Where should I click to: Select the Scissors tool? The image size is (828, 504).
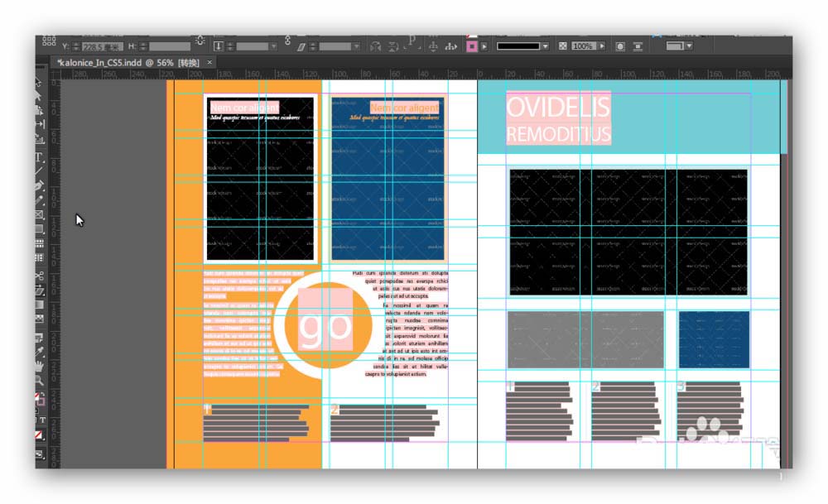39,276
